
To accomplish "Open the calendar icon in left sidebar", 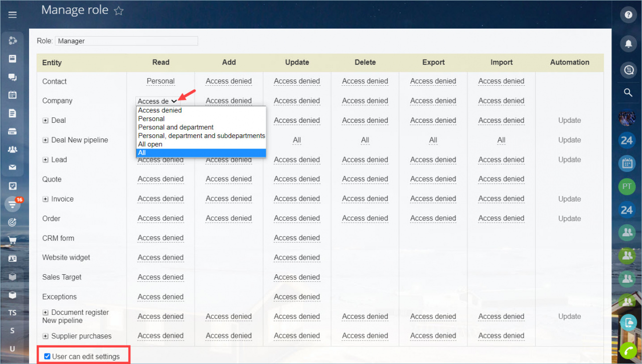I will coord(13,95).
